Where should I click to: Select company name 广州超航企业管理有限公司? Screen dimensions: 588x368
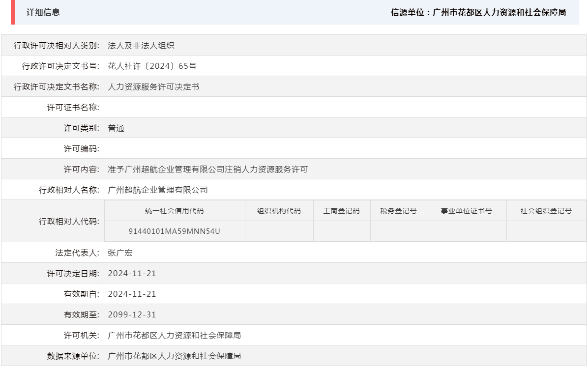(157, 189)
